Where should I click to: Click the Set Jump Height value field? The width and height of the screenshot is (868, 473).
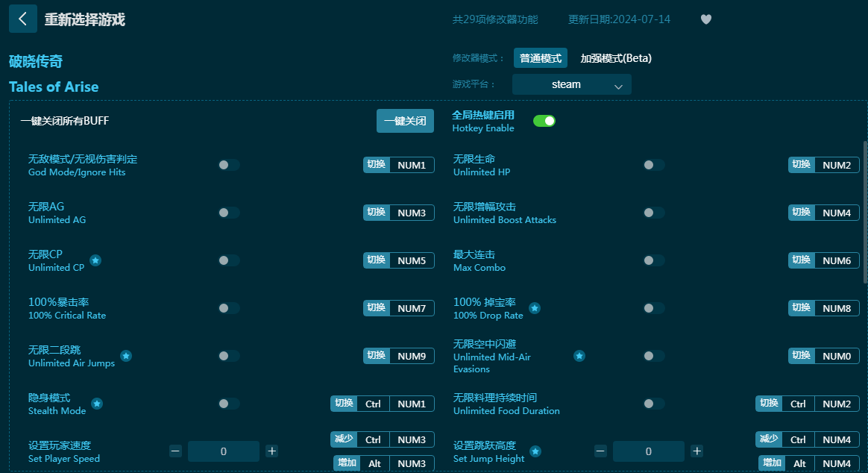tap(649, 451)
